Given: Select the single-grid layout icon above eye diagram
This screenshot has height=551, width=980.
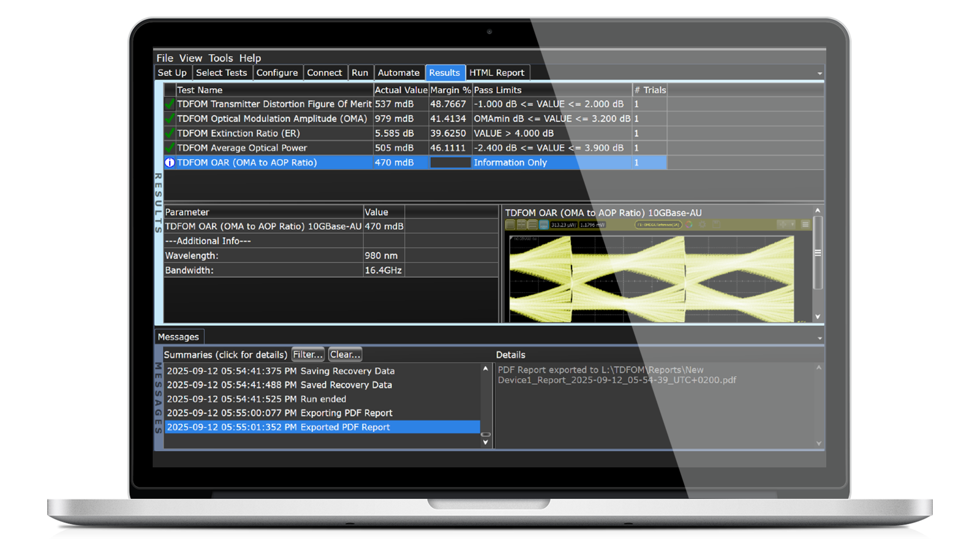Looking at the screenshot, I should [510, 225].
